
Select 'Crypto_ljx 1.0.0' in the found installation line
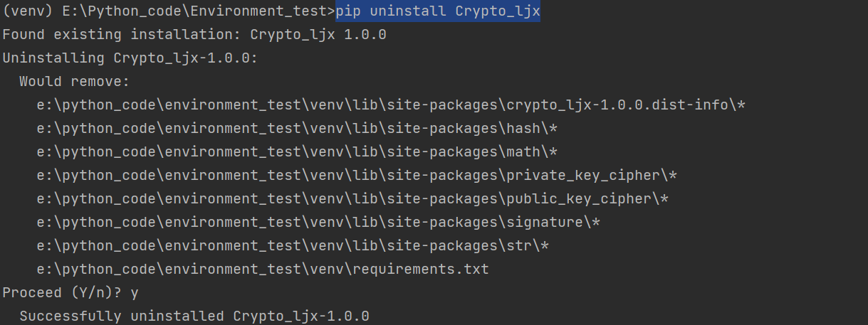318,35
